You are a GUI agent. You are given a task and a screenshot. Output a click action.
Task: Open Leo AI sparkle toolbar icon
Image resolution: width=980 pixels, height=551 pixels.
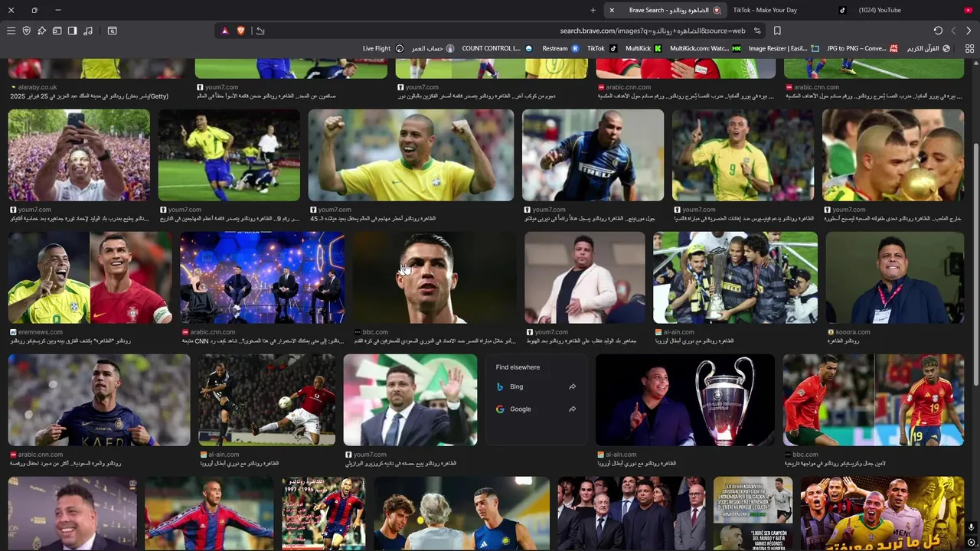coord(41,31)
